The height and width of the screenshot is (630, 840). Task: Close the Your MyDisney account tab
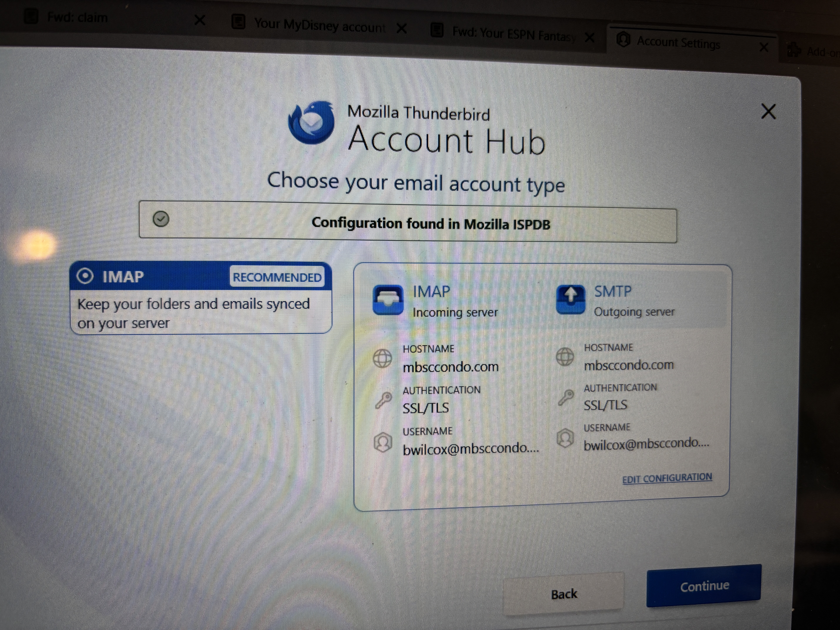click(x=401, y=29)
